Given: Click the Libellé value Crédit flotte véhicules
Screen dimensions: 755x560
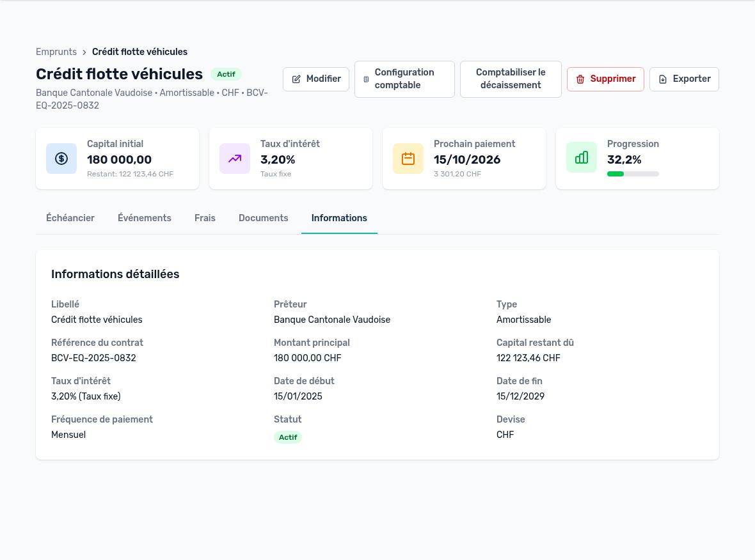Looking at the screenshot, I should click(97, 320).
